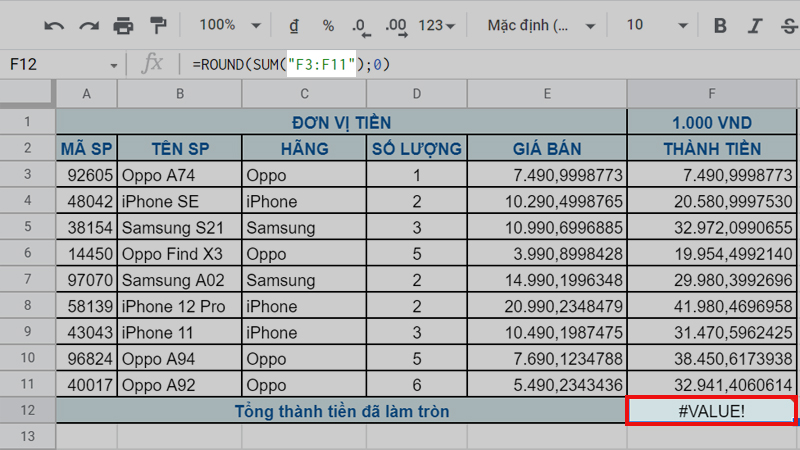
Task: Click the GIÁ BÁN header cell
Action: click(547, 148)
